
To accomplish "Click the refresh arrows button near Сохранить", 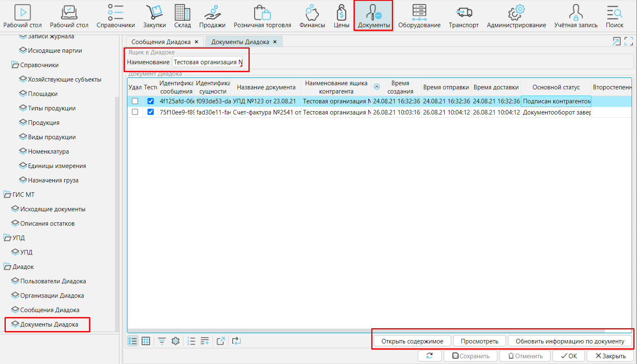I will pyautogui.click(x=429, y=356).
